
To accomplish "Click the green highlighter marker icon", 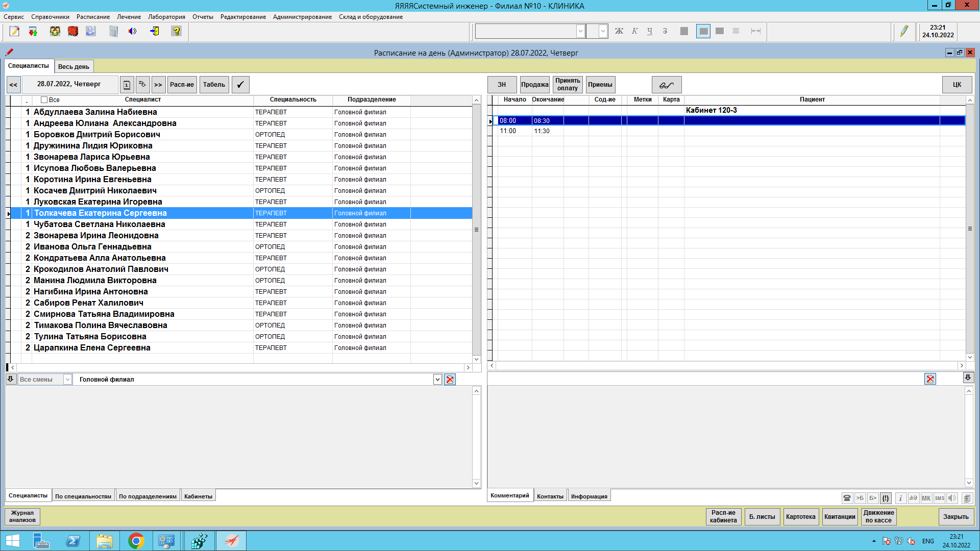I will pos(904,32).
